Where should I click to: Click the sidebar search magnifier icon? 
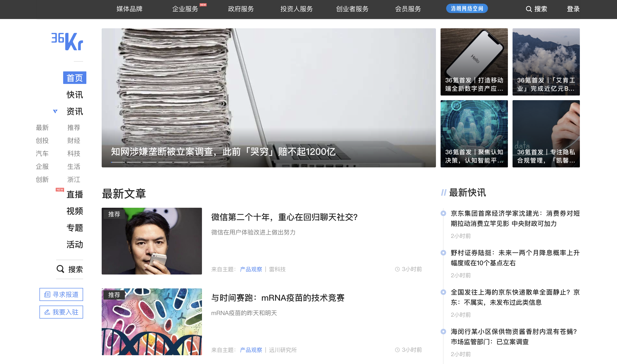tap(60, 269)
